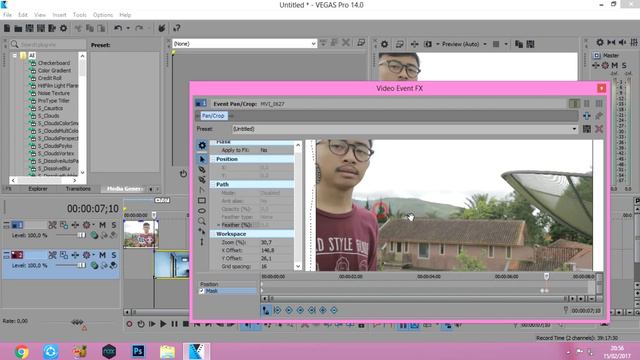This screenshot has height=360, width=640.
Task: Select the Anchor Creation pen tool in Pan/Crop
Action: (202, 169)
